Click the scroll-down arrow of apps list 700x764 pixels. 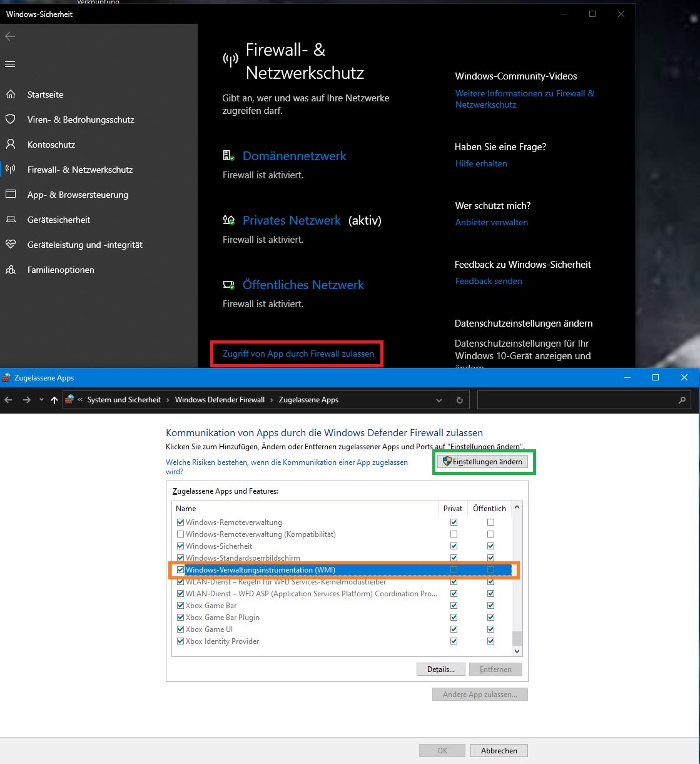point(517,651)
